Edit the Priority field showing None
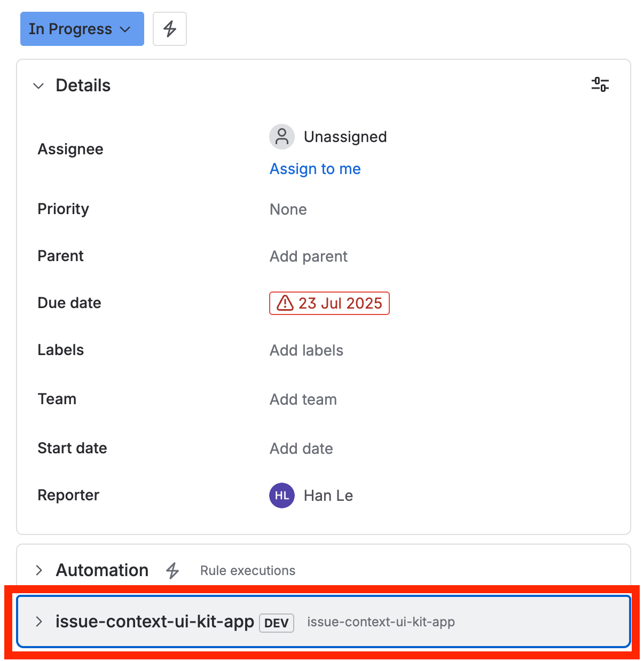 pos(288,209)
